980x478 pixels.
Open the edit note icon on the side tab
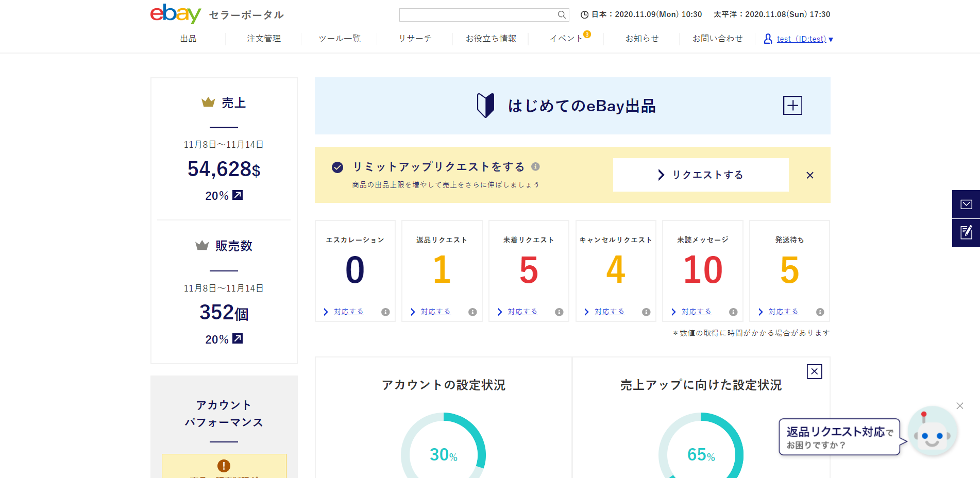(x=966, y=233)
